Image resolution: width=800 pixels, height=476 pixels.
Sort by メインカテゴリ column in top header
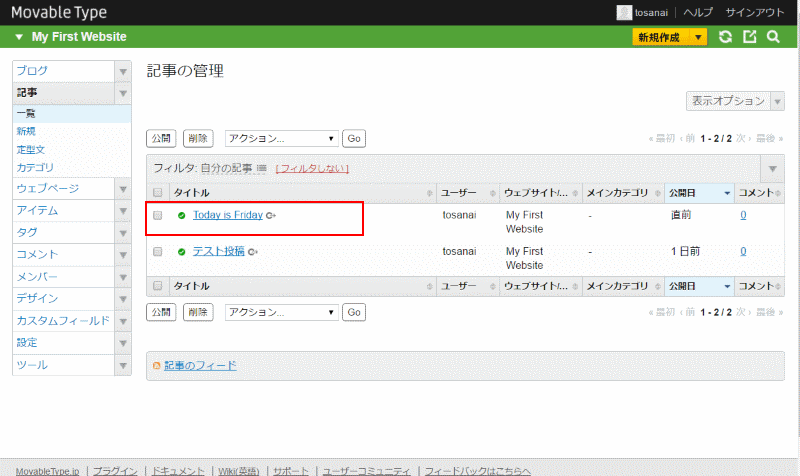click(623, 193)
